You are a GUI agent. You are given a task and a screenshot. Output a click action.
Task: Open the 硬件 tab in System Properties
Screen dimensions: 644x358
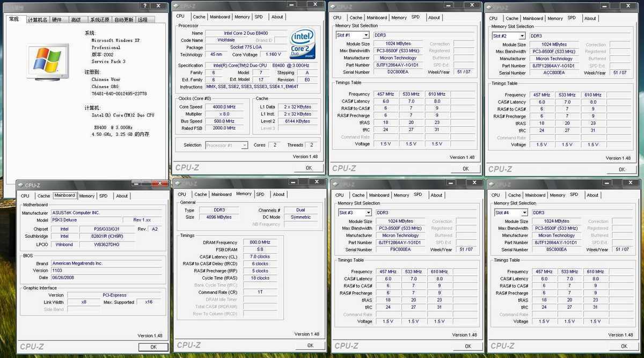pos(57,20)
